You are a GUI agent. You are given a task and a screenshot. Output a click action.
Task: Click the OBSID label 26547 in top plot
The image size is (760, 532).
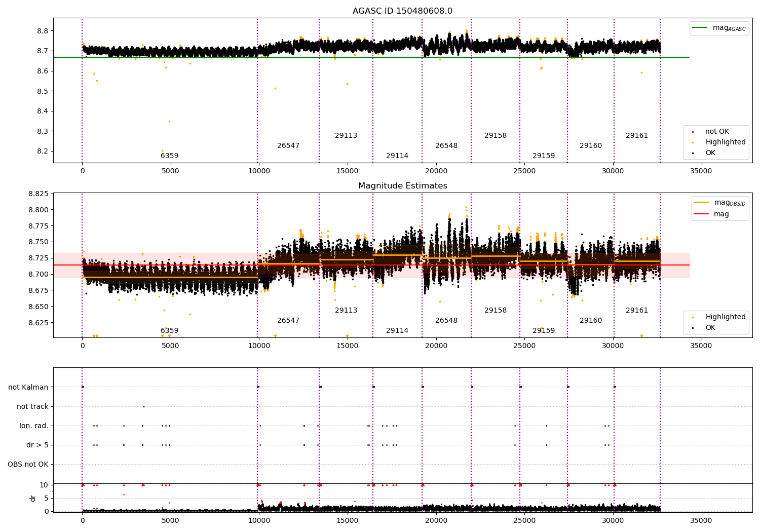(x=288, y=146)
